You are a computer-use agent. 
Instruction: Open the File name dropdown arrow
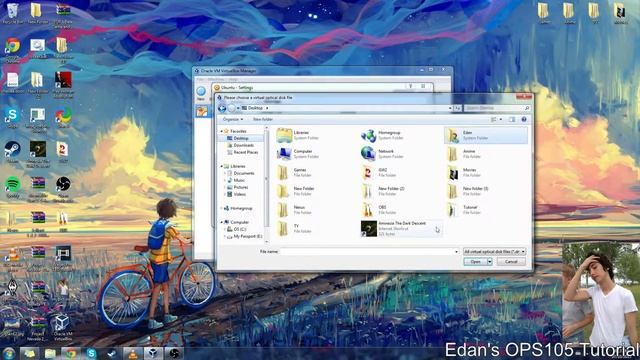tap(456, 252)
